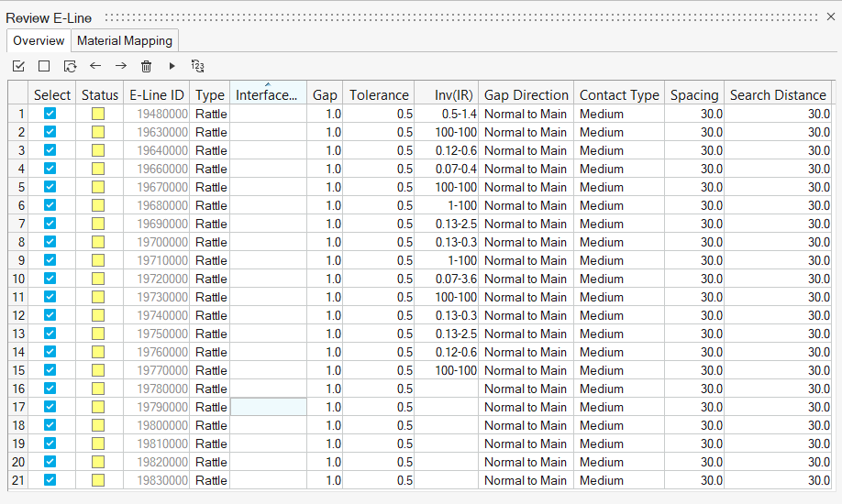
Task: Uncheck Select checkbox for E-Line 19830000
Action: (x=50, y=480)
